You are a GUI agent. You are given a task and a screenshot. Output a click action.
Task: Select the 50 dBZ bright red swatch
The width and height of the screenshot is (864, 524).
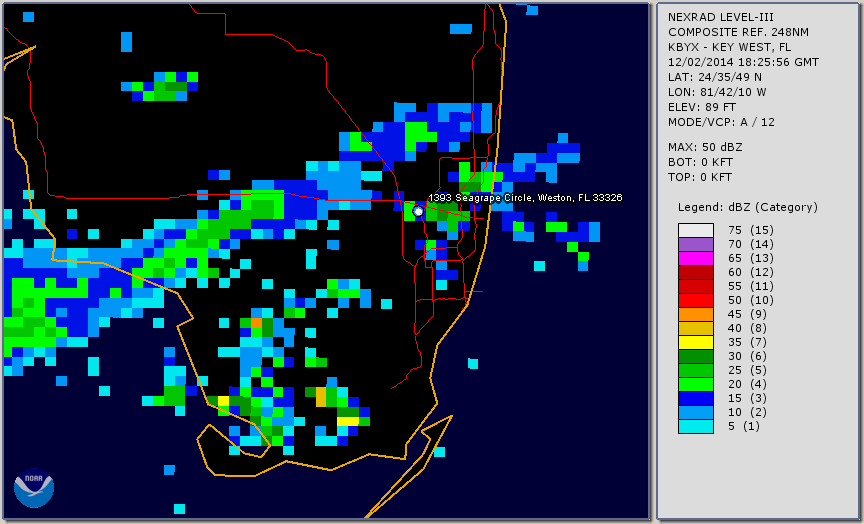point(695,300)
